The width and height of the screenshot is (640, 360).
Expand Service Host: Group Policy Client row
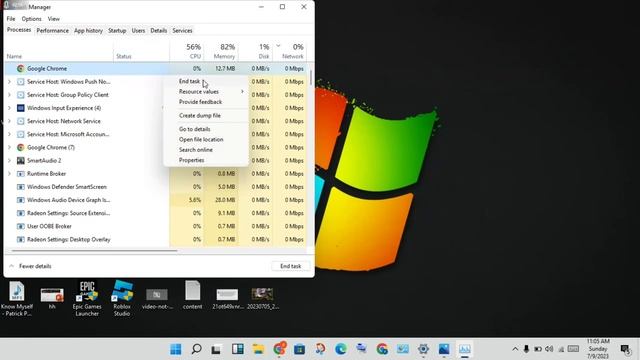coord(9,95)
